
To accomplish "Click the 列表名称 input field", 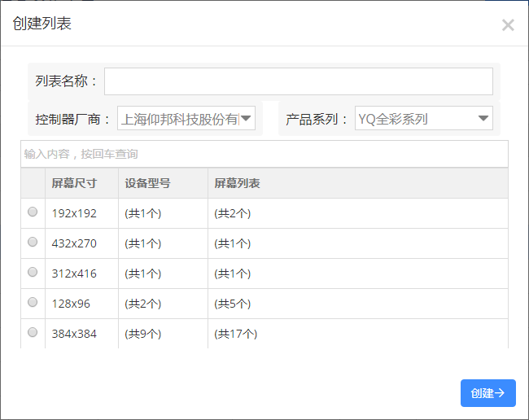I will pos(299,81).
